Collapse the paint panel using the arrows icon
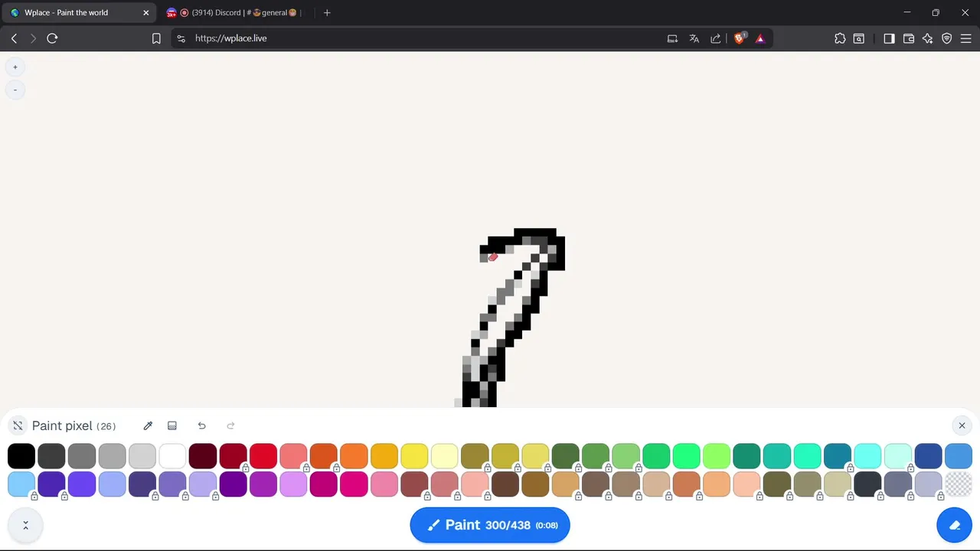 tap(18, 425)
